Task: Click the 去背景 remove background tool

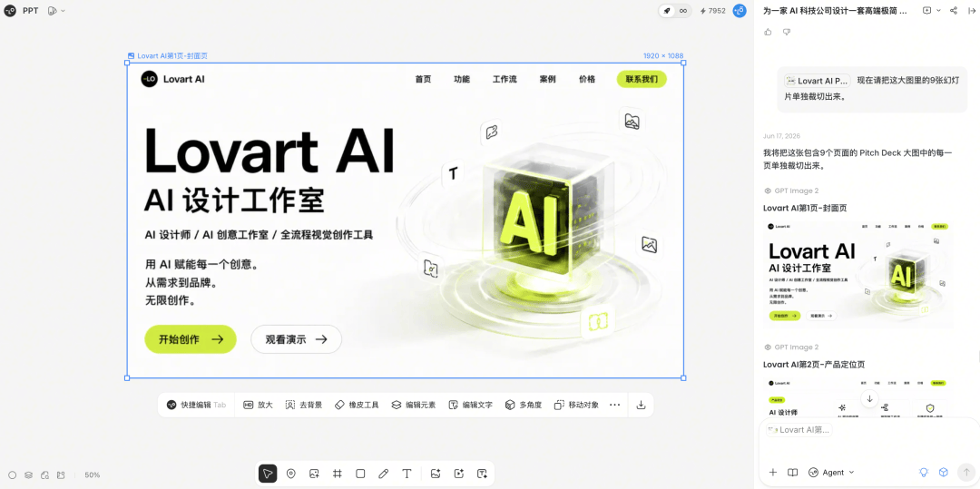Action: tap(304, 405)
